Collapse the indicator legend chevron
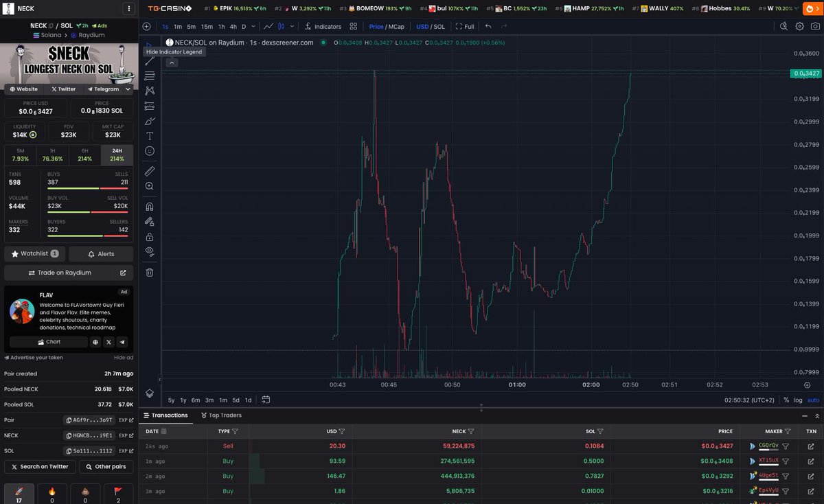This screenshot has width=824, height=504. [x=172, y=62]
